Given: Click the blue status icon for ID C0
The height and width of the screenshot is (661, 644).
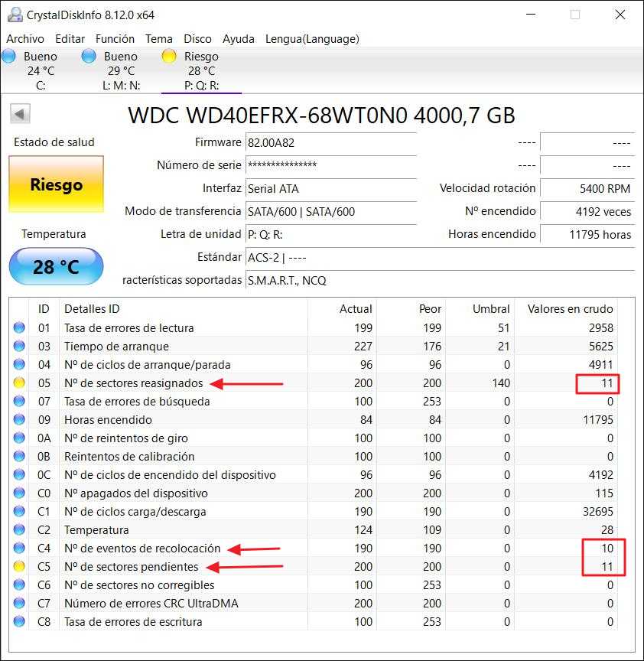Looking at the screenshot, I should pyautogui.click(x=19, y=493).
